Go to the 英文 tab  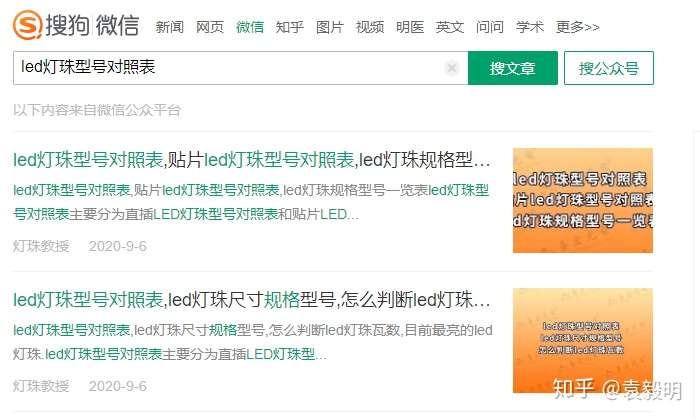pos(450,27)
